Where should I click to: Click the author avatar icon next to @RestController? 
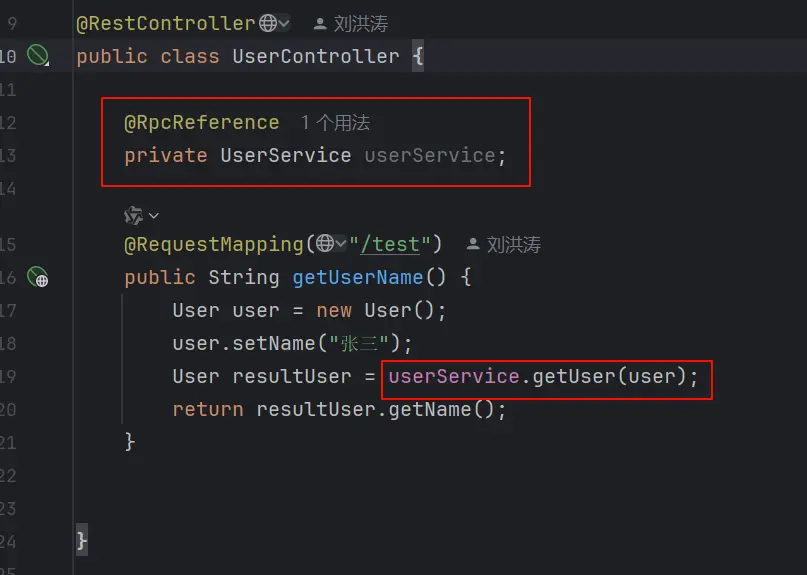click(x=320, y=24)
